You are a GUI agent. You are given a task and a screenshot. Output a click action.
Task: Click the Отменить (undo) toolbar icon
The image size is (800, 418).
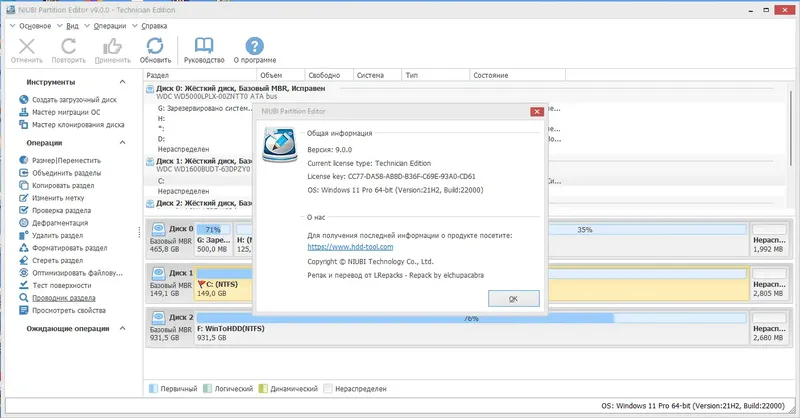[x=27, y=46]
